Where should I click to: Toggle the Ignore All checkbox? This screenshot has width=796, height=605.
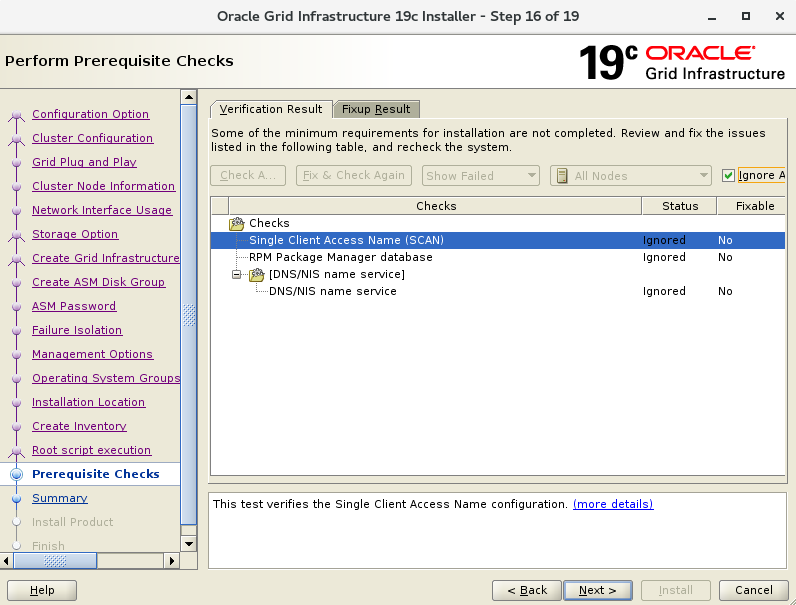coord(728,176)
